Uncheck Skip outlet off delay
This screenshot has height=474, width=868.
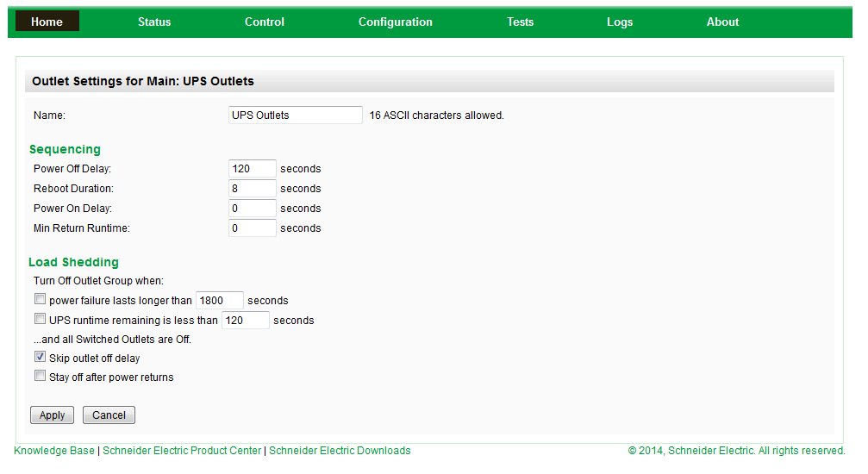40,357
